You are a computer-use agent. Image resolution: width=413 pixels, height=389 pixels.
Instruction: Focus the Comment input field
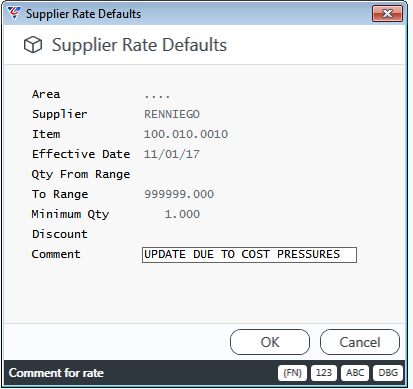(249, 255)
